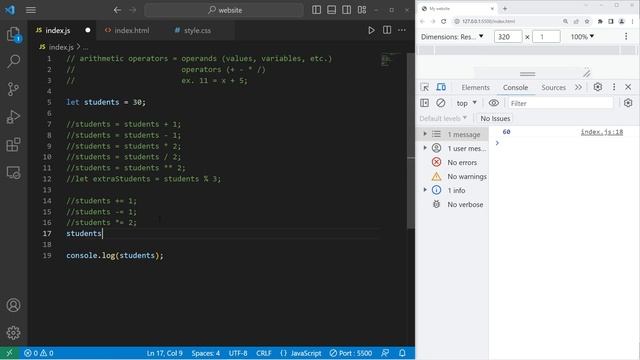Change indentation via Spaces: 4

tap(206, 353)
